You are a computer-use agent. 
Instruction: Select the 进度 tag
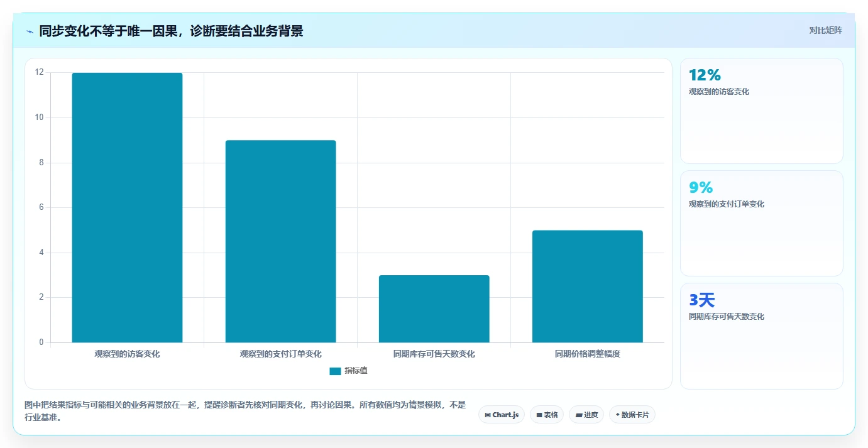(586, 415)
